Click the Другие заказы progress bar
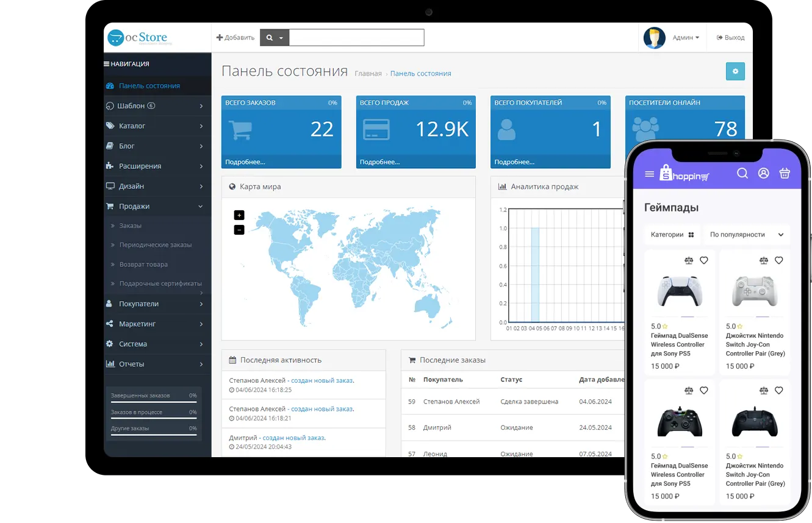 tap(154, 435)
